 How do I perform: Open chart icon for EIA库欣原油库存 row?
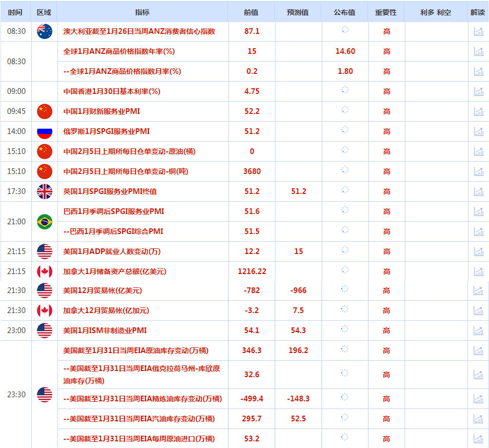pos(478,375)
